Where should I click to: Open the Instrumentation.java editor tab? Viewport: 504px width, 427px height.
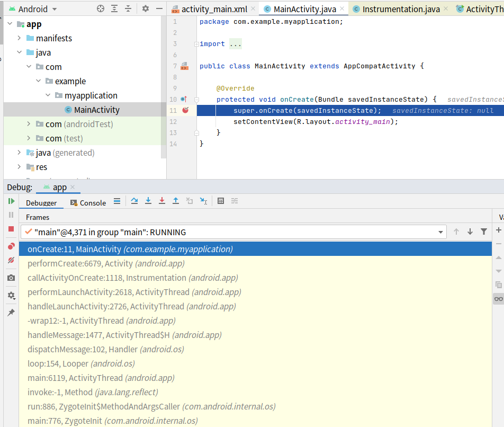[400, 10]
